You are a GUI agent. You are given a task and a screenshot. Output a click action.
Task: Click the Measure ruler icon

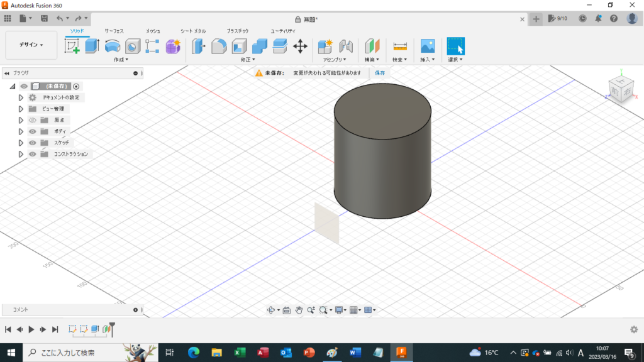click(399, 46)
